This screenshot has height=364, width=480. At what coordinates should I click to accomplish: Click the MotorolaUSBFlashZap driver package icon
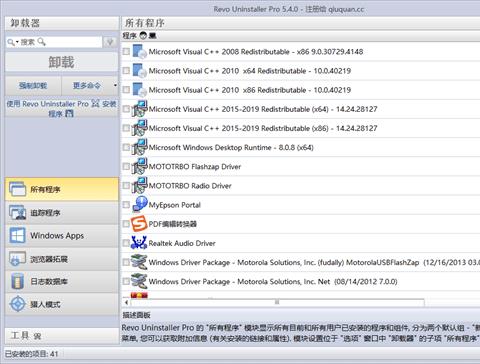coord(139,262)
